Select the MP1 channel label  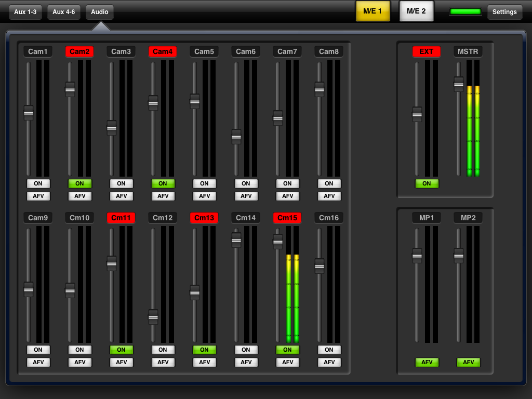[x=427, y=218]
